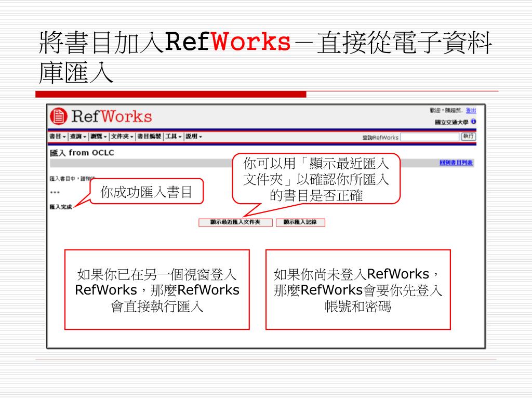The width and height of the screenshot is (532, 399).
Task: Click the 顯示匯入記錄 button
Action: tap(300, 222)
